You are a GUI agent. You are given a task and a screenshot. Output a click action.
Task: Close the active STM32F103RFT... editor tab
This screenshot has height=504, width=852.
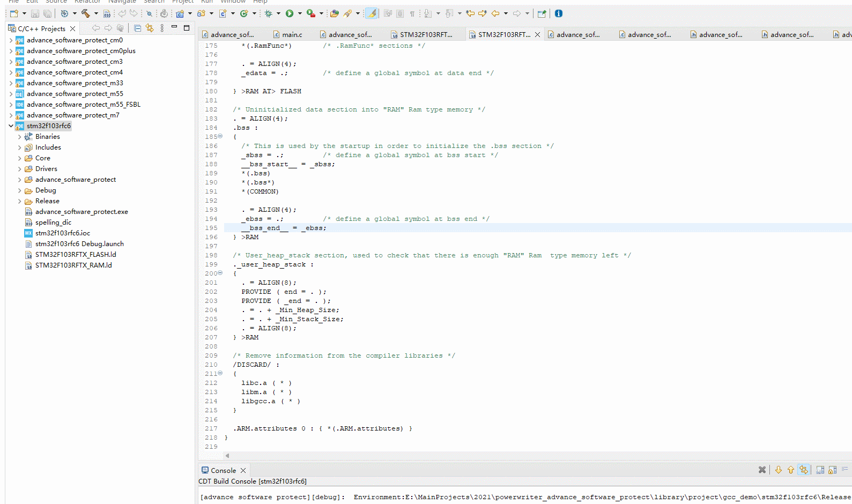coord(537,34)
